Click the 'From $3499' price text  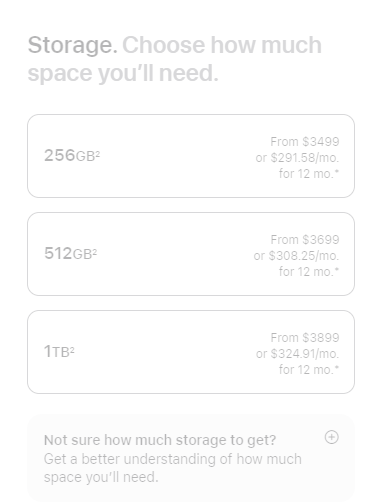pyautogui.click(x=305, y=142)
